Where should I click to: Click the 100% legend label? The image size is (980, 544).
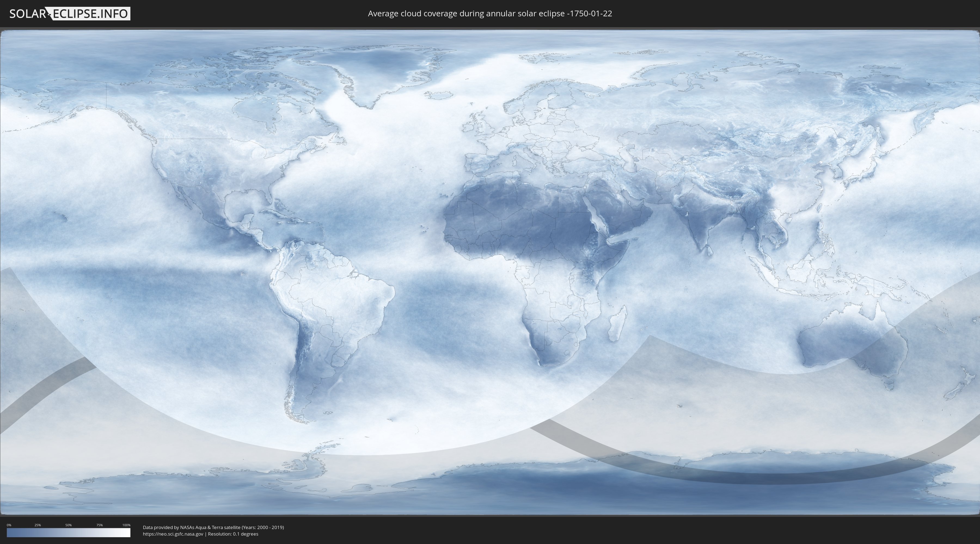pyautogui.click(x=126, y=525)
